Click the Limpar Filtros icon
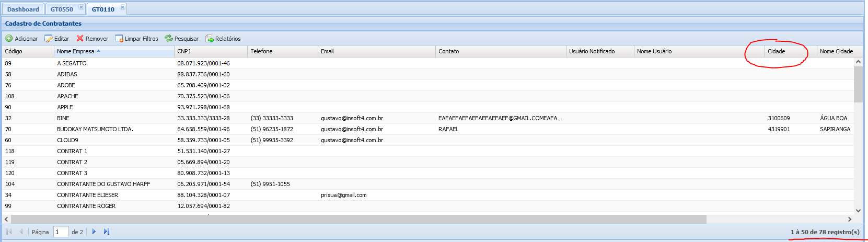 pyautogui.click(x=119, y=39)
